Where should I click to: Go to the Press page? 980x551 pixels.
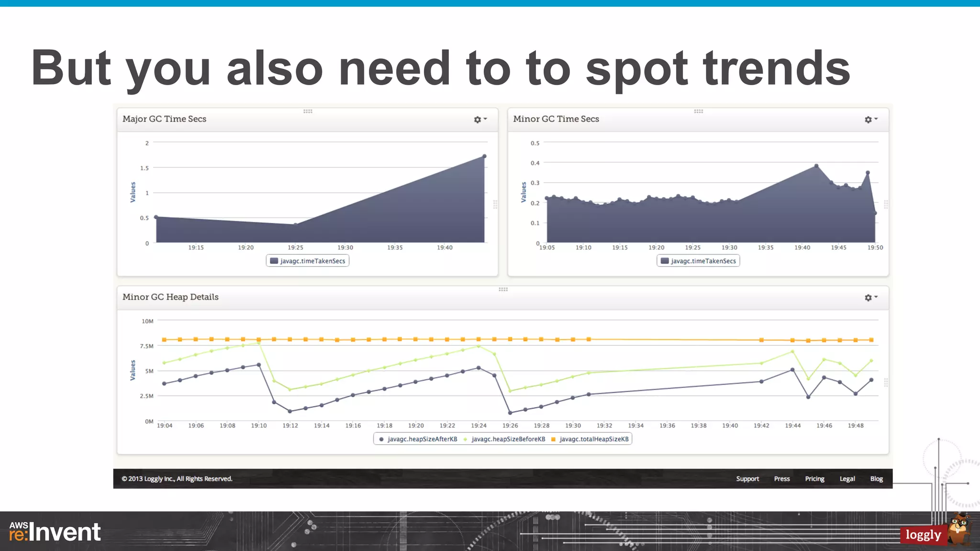click(x=782, y=479)
